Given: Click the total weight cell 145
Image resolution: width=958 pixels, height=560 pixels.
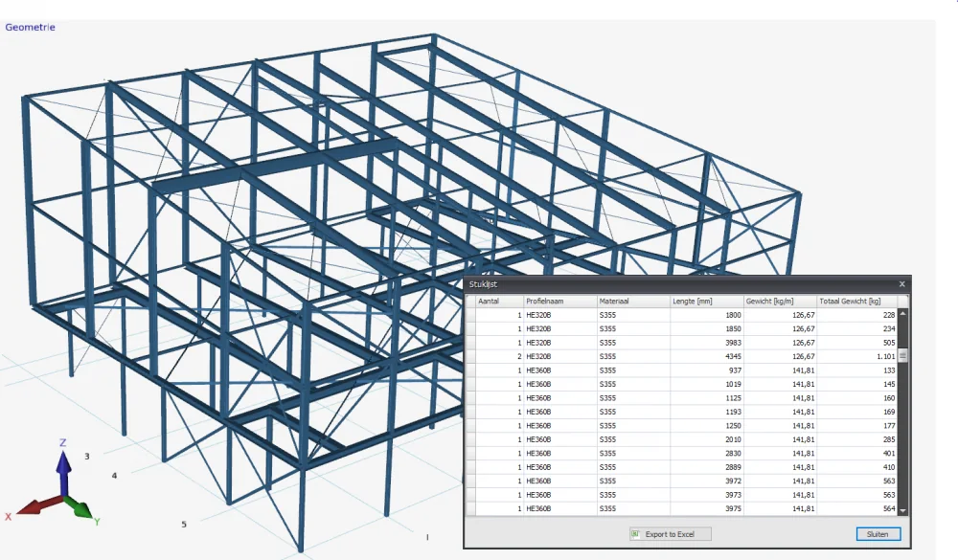Looking at the screenshot, I should [857, 384].
